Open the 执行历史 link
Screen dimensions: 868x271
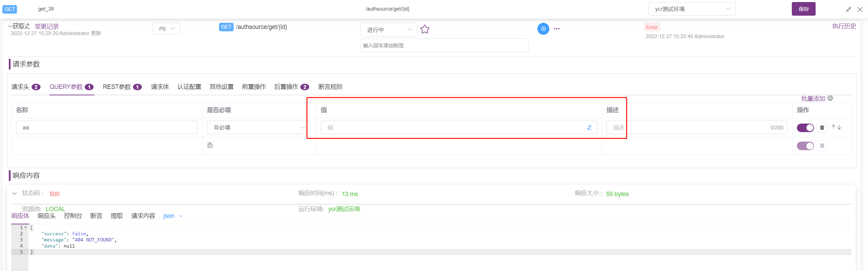tap(844, 26)
